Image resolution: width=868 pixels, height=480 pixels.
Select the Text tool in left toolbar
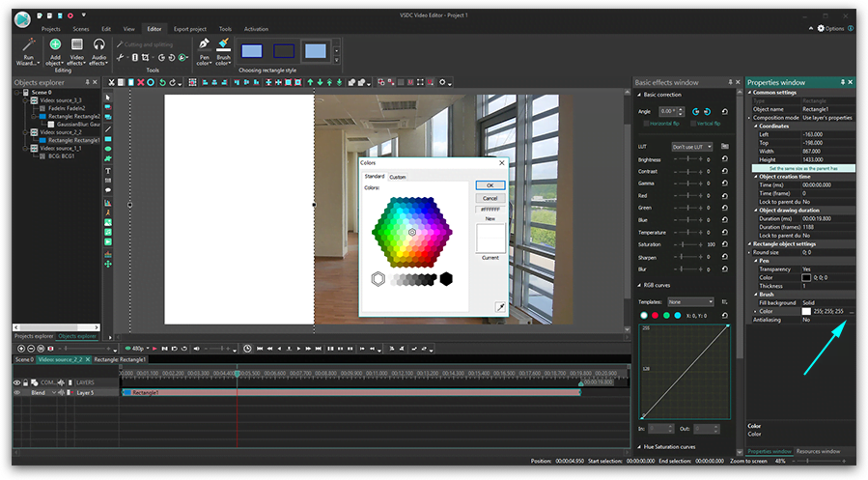click(108, 171)
